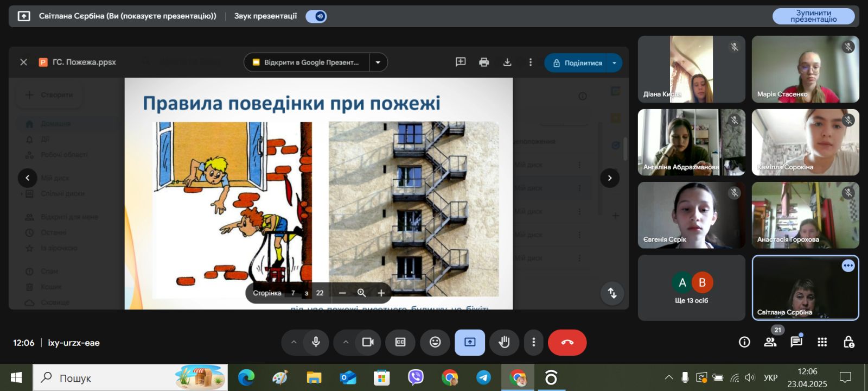Open video settings chevron beside camera
868x391 pixels.
pyautogui.click(x=346, y=342)
